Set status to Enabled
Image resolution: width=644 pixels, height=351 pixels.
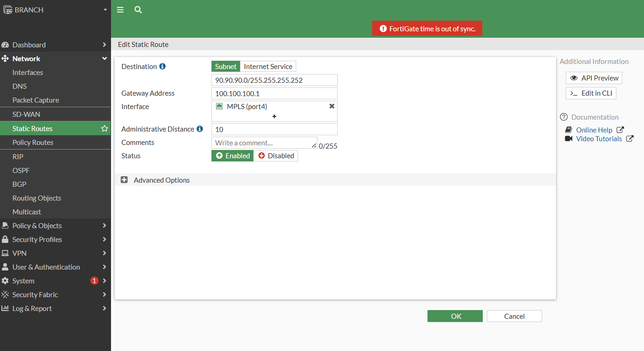[x=233, y=155]
